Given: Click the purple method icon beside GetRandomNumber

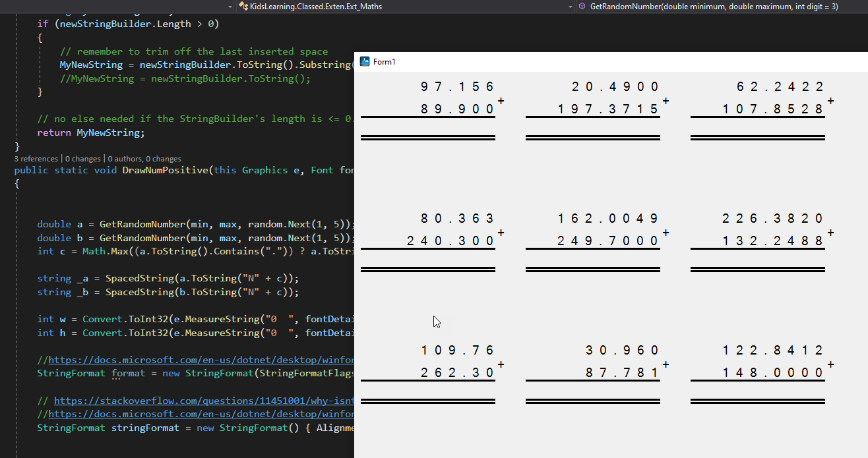Looking at the screenshot, I should pos(582,7).
